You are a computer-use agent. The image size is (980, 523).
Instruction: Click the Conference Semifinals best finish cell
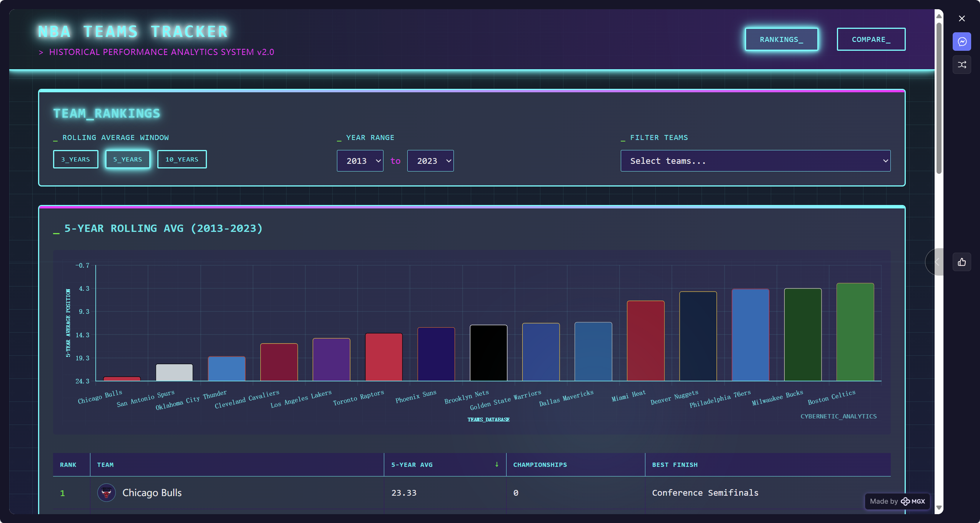(x=705, y=493)
